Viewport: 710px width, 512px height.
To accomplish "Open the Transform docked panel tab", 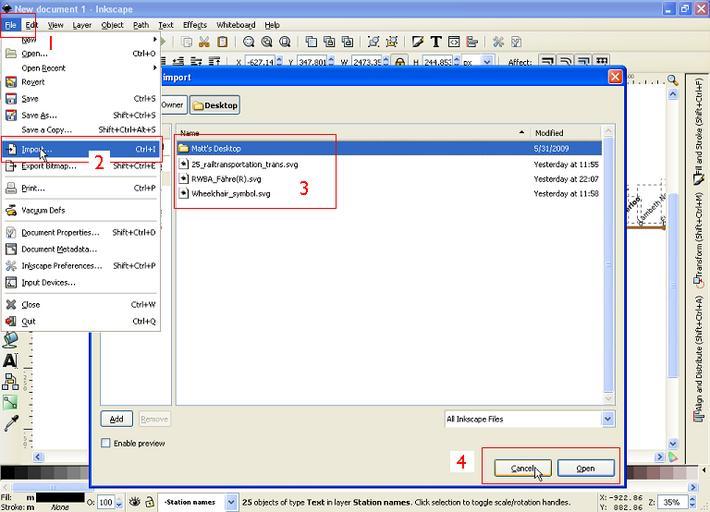I will 698,240.
